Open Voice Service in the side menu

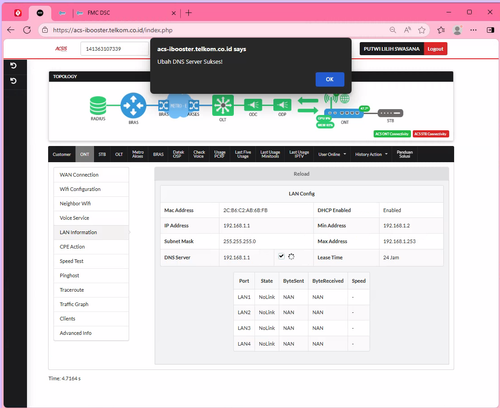[91, 218]
